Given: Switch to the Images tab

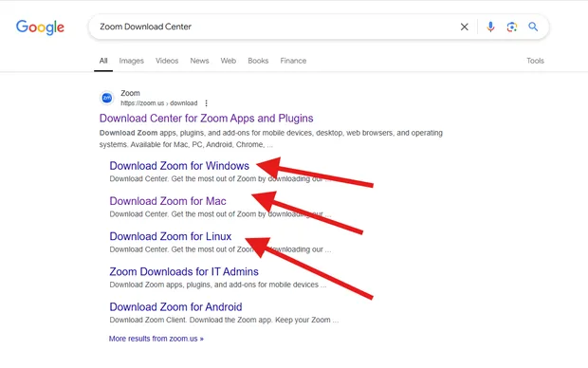Looking at the screenshot, I should [x=131, y=61].
